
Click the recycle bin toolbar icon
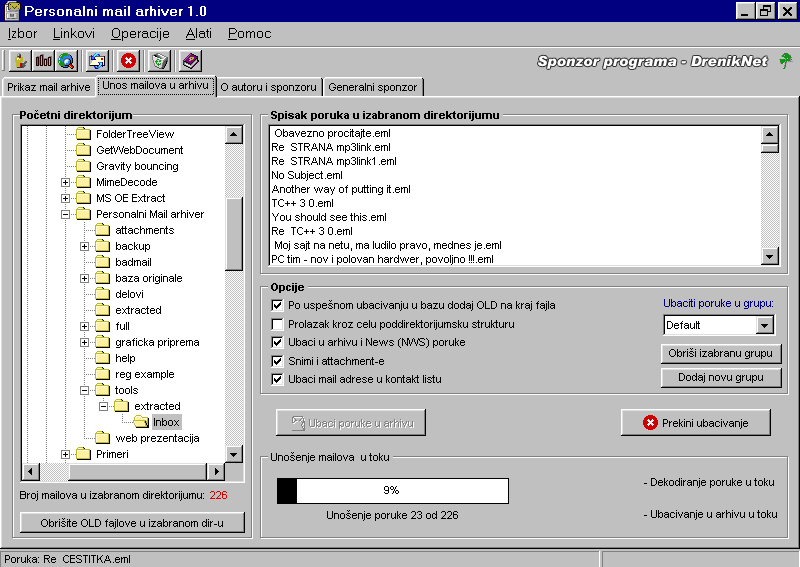tap(160, 61)
